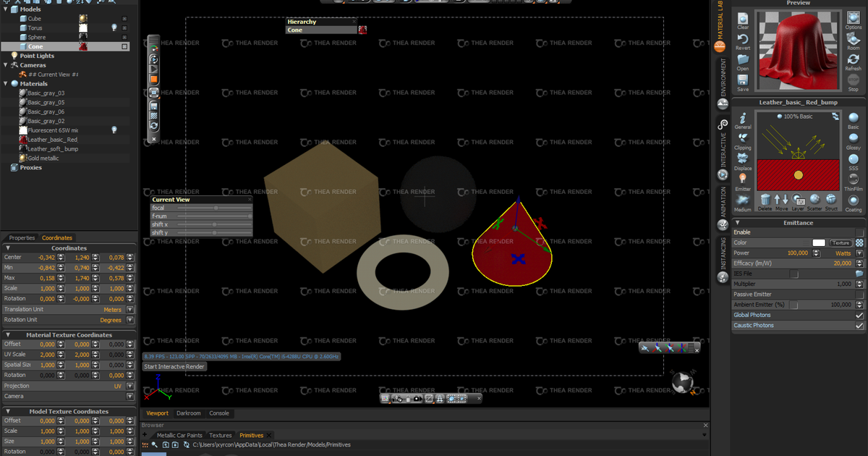This screenshot has width=868, height=456.
Task: Click the Texture button for Color
Action: click(841, 243)
